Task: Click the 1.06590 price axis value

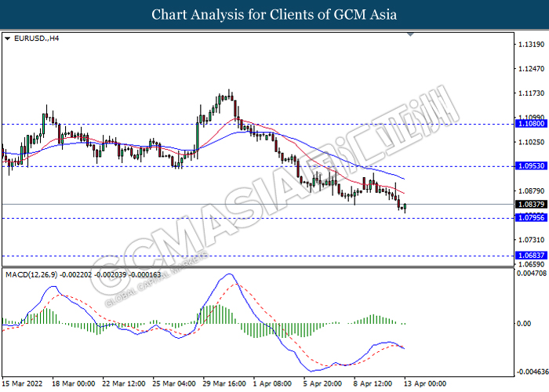Action: tap(531, 264)
